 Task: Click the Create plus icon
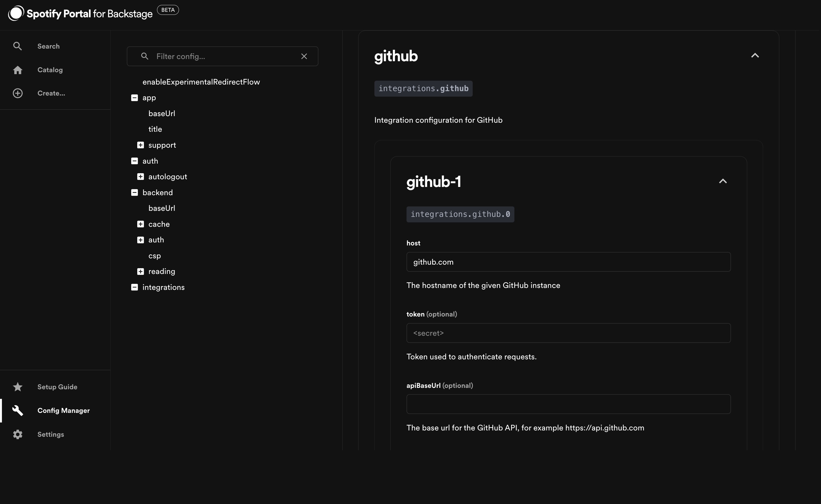[18, 93]
